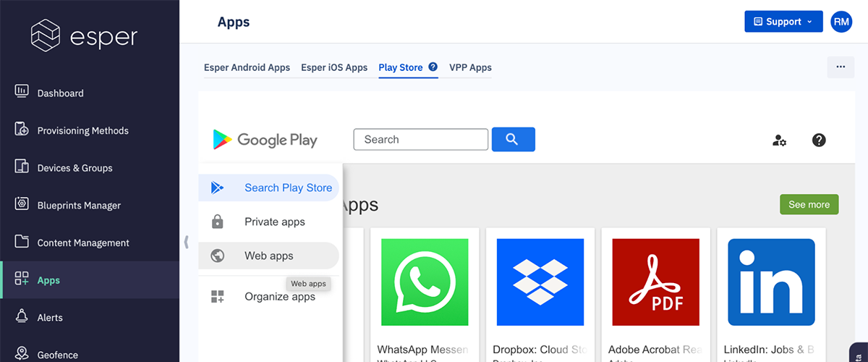Open the Dashboard icon in sidebar
The image size is (868, 362).
pyautogui.click(x=22, y=93)
